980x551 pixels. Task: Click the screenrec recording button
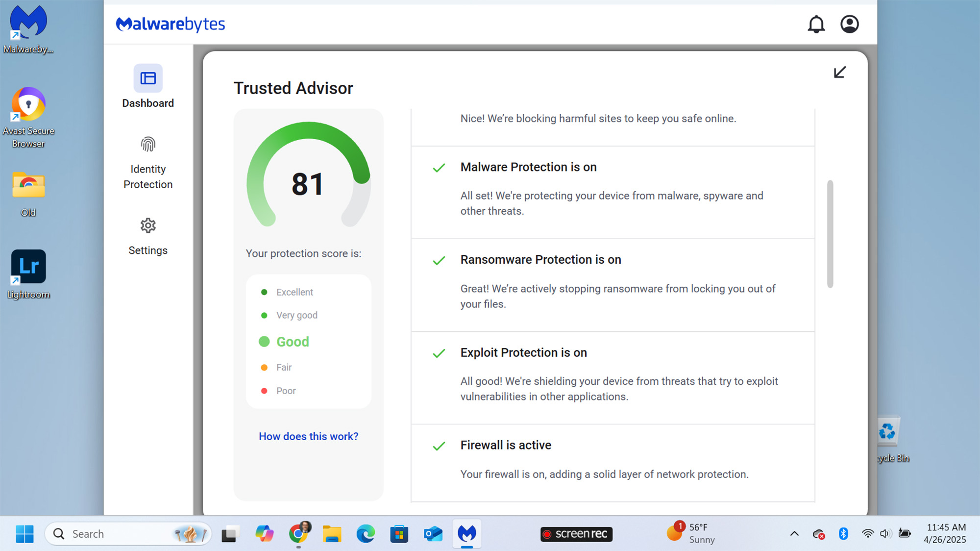pos(576,534)
